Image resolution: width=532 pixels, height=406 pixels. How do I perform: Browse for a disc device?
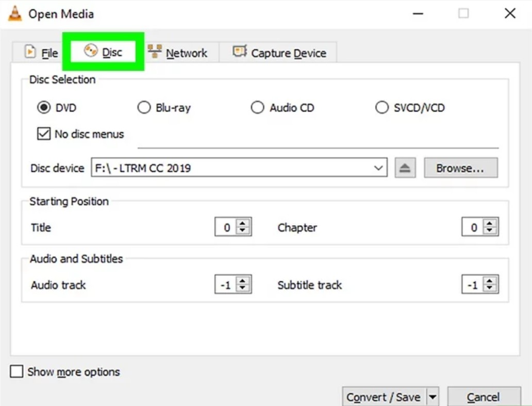pos(460,167)
